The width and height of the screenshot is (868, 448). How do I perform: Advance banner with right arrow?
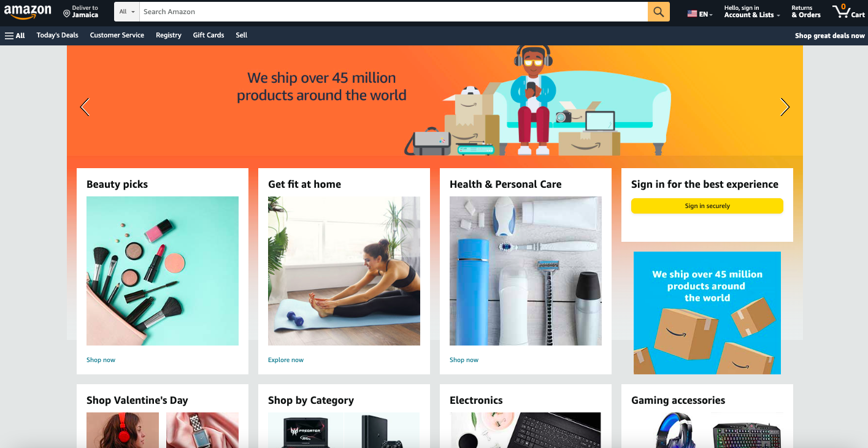tap(785, 107)
